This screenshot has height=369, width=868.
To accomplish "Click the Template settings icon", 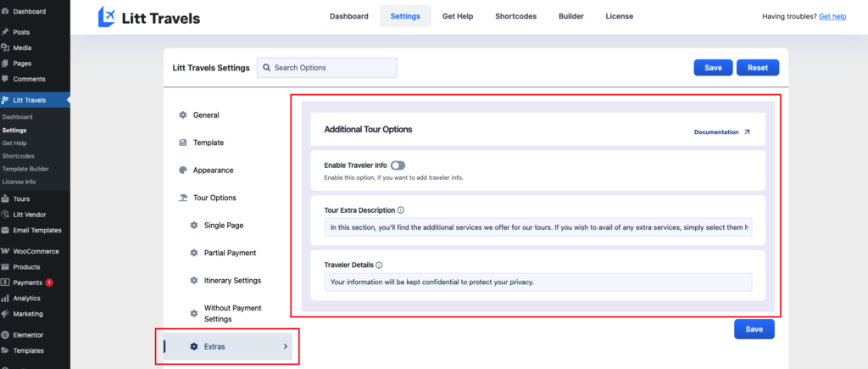I will click(x=183, y=143).
